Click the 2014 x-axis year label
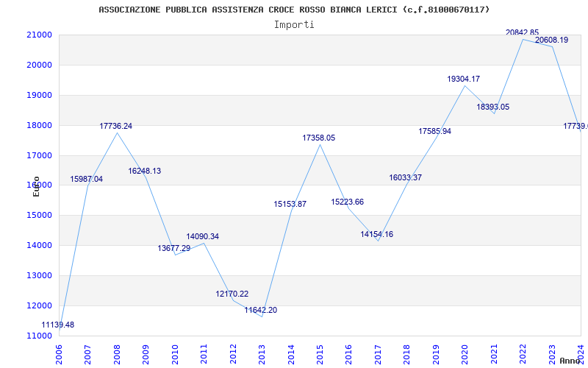This screenshot has width=588, height=368. pos(291,354)
